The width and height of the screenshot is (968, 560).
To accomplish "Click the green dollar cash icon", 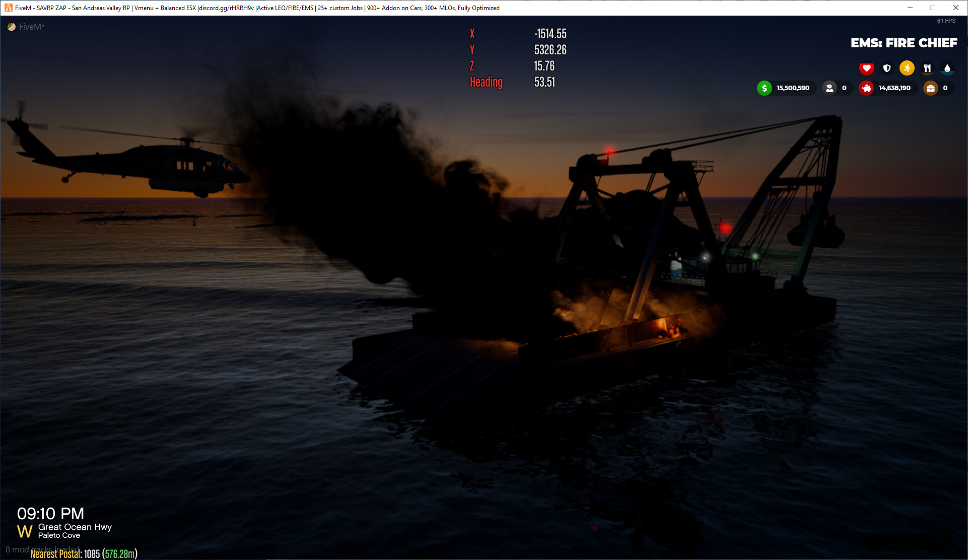I will point(764,88).
